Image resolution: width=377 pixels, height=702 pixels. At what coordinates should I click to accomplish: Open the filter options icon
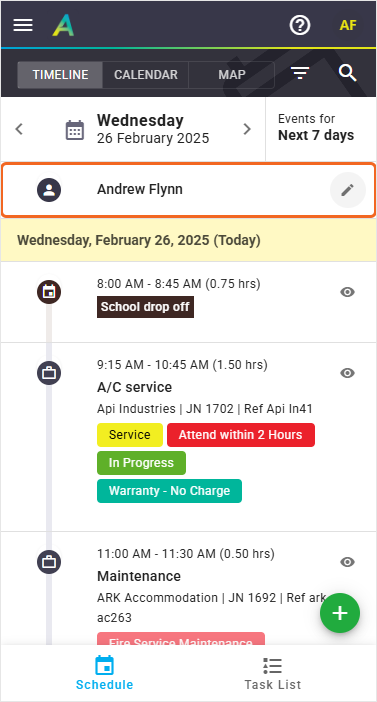tap(300, 73)
